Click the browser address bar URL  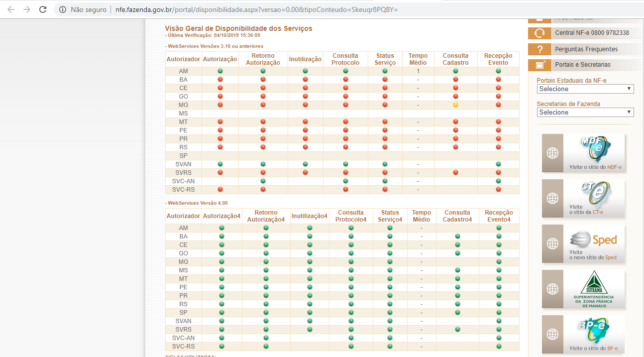[256, 9]
